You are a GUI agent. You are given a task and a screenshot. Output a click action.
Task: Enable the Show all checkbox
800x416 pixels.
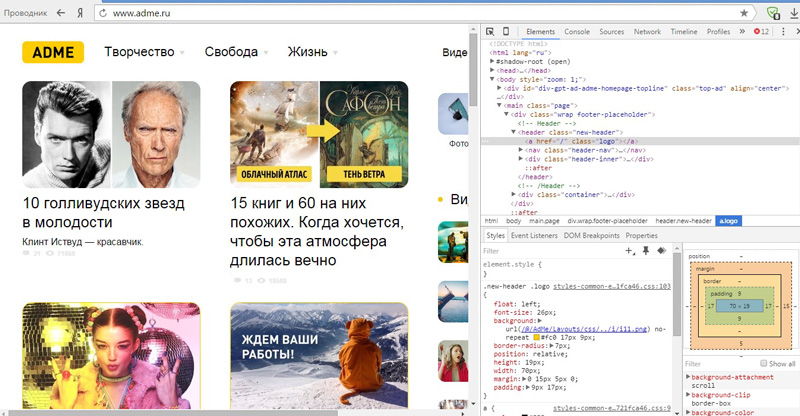click(x=765, y=363)
